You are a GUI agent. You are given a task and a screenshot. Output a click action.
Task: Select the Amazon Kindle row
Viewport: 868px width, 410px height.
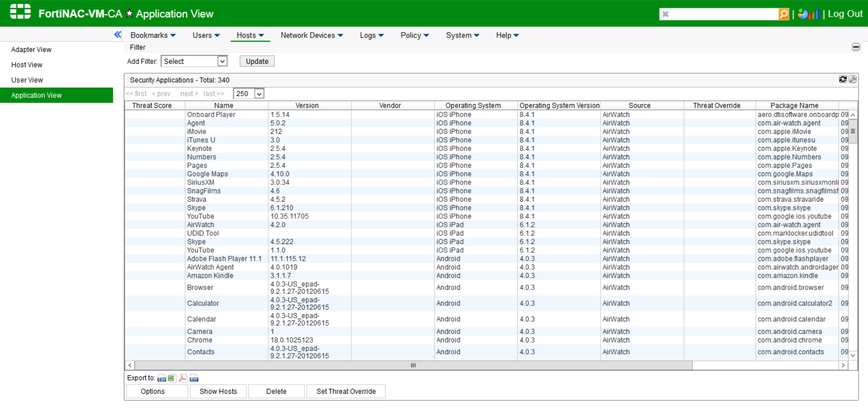click(x=487, y=276)
